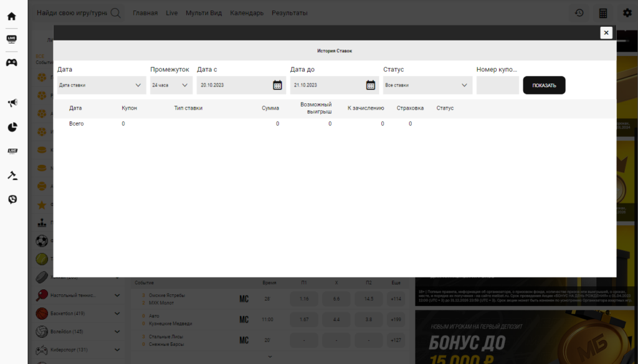Open the lower Live sidebar icon
This screenshot has height=364, width=638.
coord(12,151)
